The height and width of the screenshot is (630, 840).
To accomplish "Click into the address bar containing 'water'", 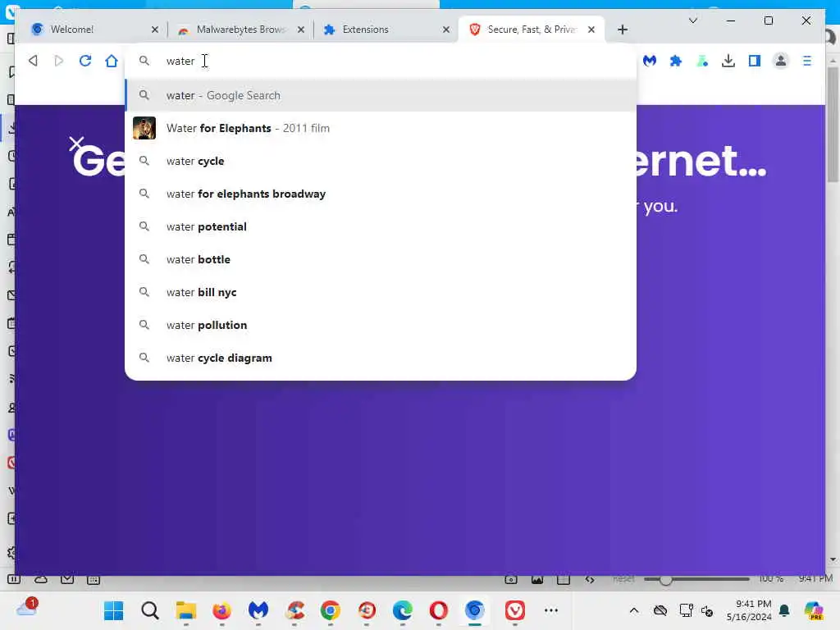I will tap(381, 61).
